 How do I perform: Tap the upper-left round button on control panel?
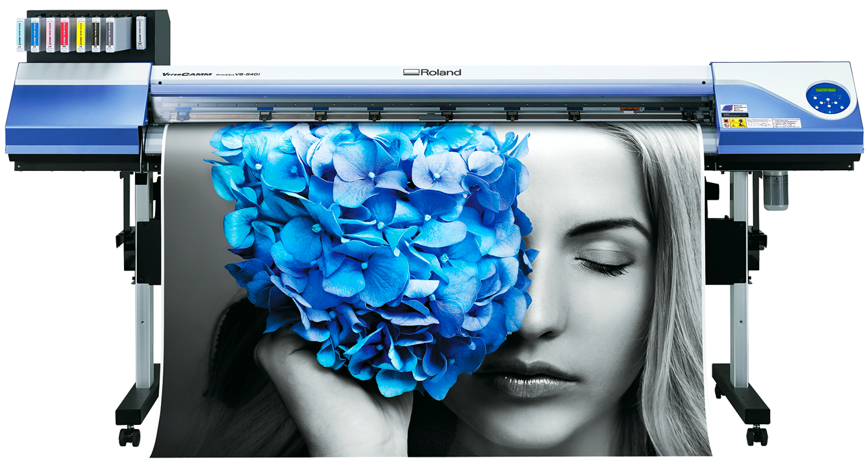point(815,98)
